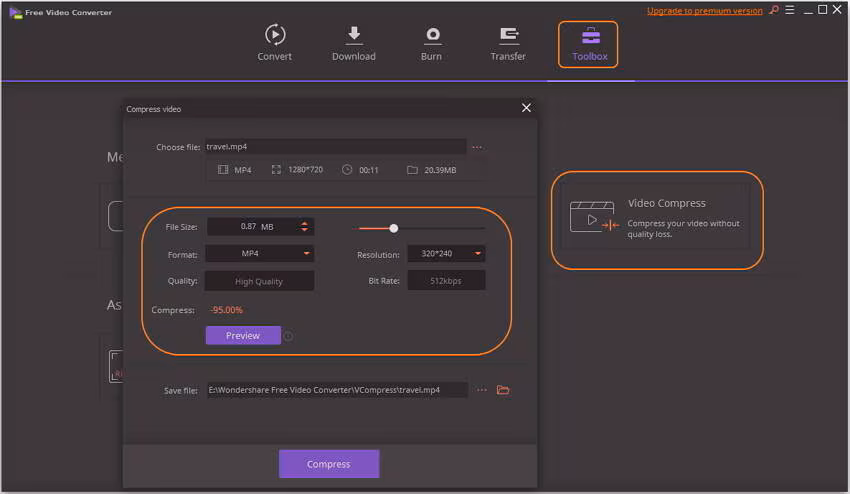Click the compression slider handle
This screenshot has width=850, height=494.
pyautogui.click(x=394, y=228)
